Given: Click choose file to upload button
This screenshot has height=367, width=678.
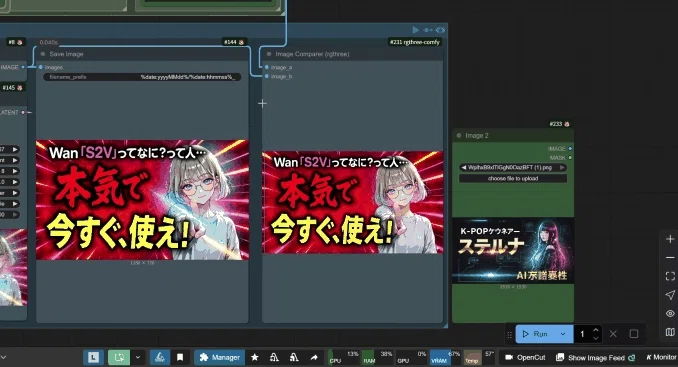Looking at the screenshot, I should point(513,178).
